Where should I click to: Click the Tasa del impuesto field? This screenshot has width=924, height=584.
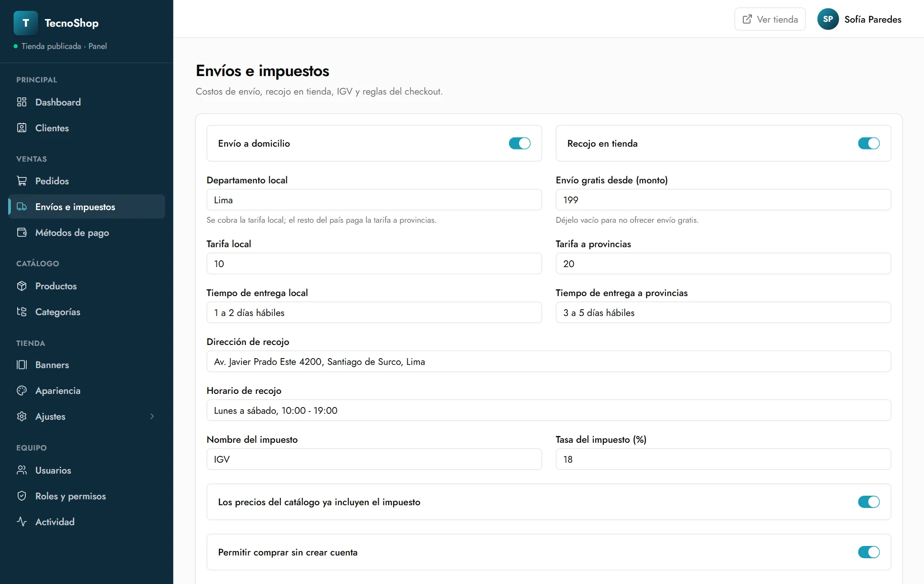click(723, 459)
